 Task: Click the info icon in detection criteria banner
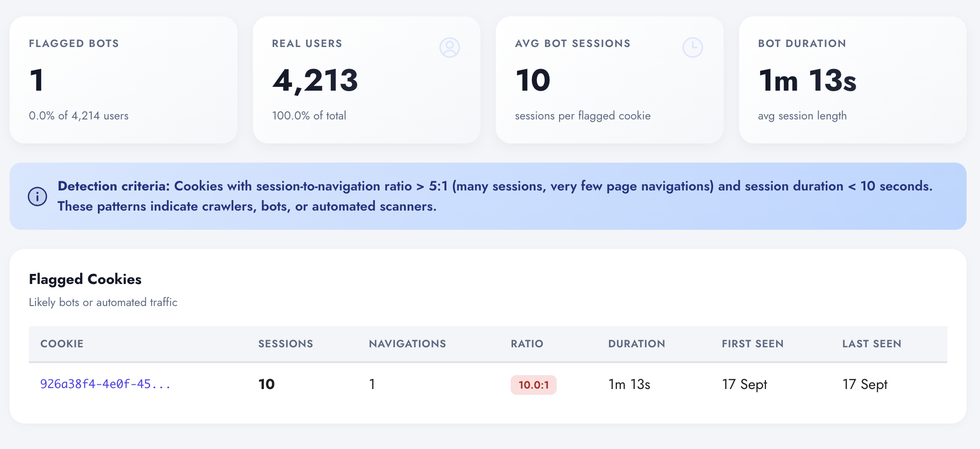tap(38, 196)
